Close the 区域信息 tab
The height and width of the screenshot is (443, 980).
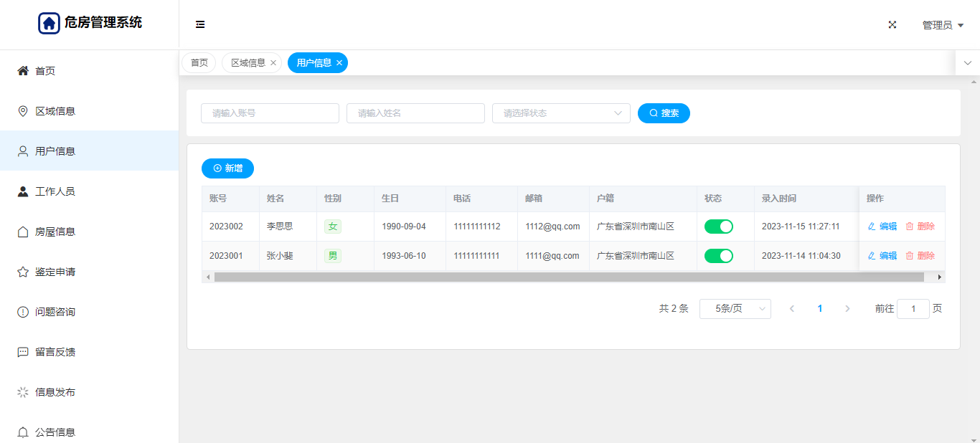click(x=273, y=63)
